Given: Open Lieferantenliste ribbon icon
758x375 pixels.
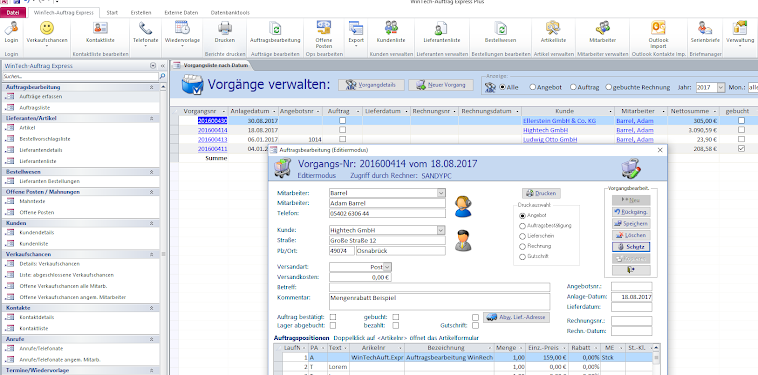Looking at the screenshot, I should 441,28.
